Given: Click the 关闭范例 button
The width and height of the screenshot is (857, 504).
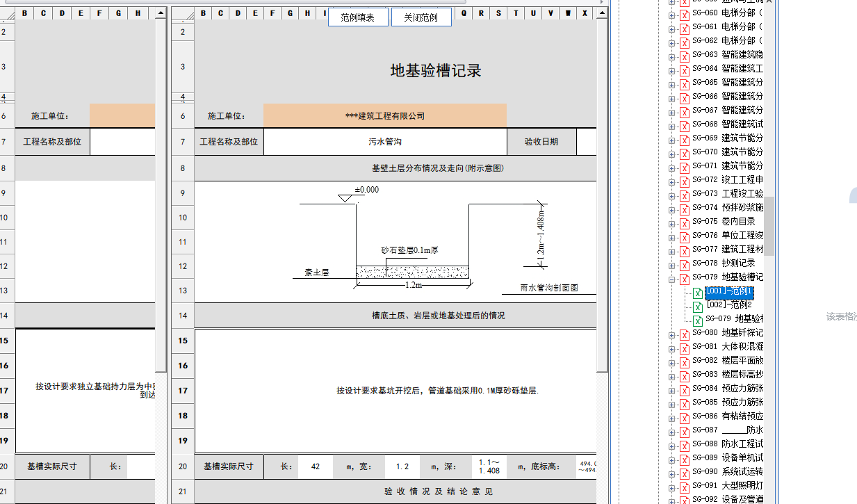Looking at the screenshot, I should coord(421,17).
